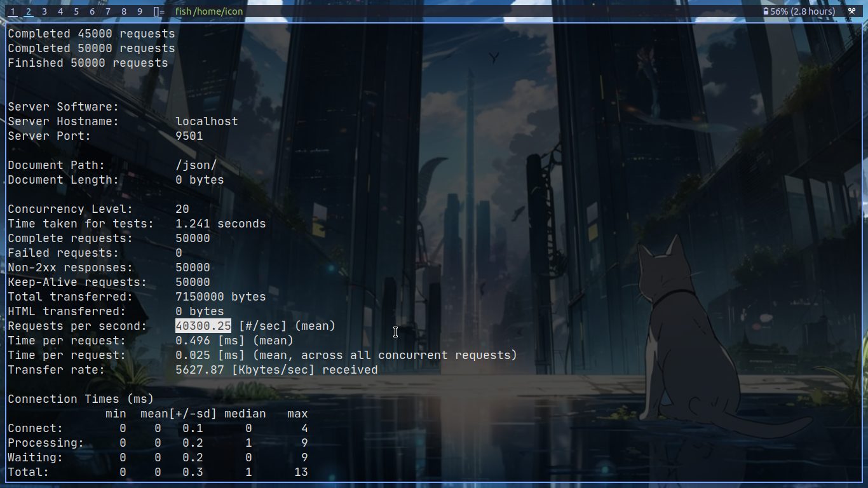The width and height of the screenshot is (868, 488).
Task: Click the /json/ document path text
Action: click(196, 165)
